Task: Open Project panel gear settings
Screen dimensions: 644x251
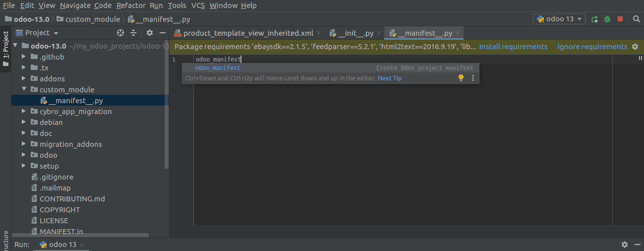Action: tap(150, 33)
